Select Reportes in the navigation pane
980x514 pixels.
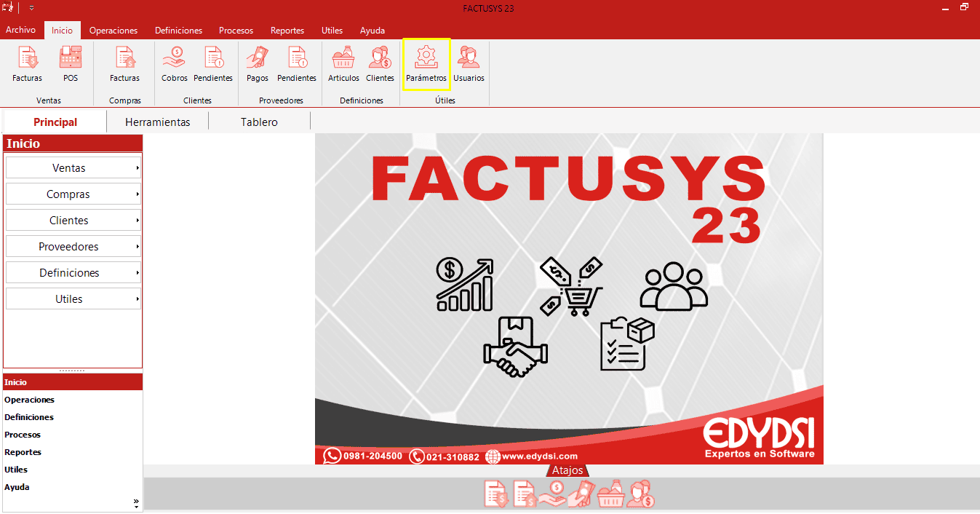(x=73, y=452)
